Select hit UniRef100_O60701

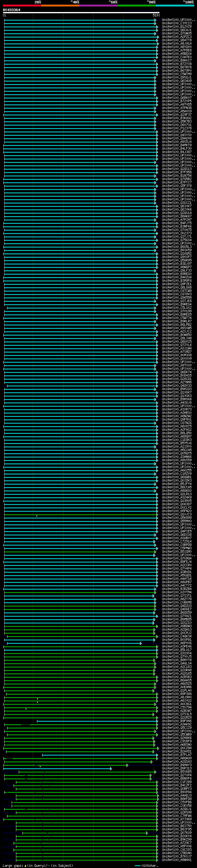coord(177,125)
